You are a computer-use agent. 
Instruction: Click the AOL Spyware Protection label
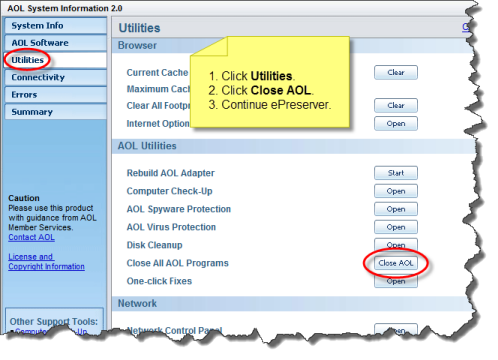point(179,209)
